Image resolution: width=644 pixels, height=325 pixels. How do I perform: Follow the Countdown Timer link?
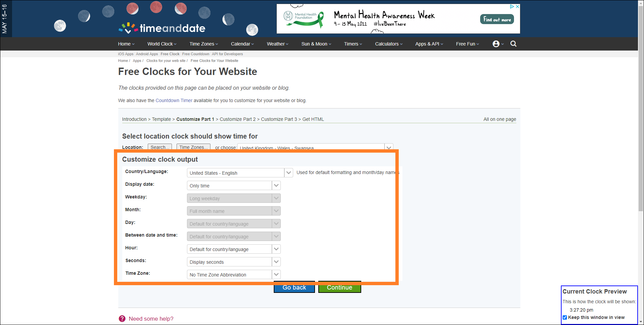pos(174,100)
